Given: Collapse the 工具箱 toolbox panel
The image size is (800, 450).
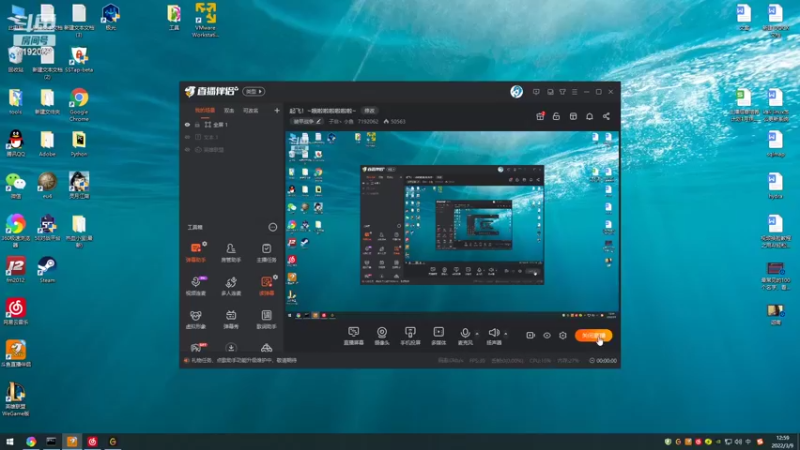Looking at the screenshot, I should point(272,227).
